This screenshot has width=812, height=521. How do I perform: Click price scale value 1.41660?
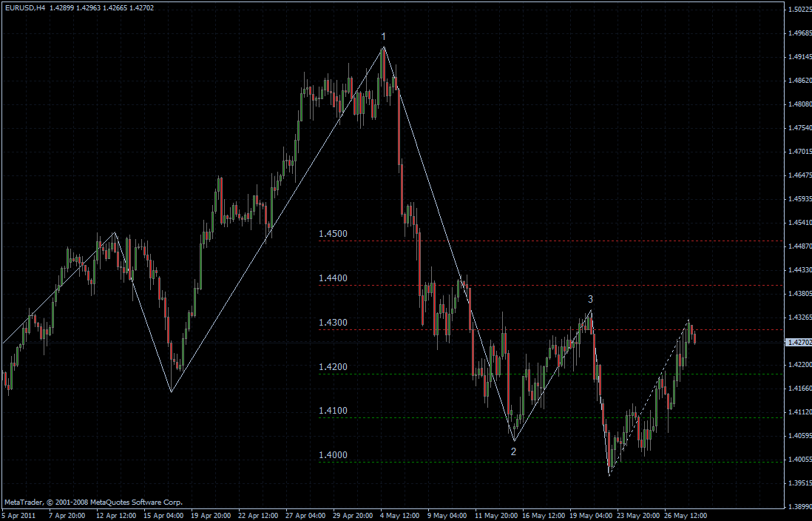click(x=800, y=389)
